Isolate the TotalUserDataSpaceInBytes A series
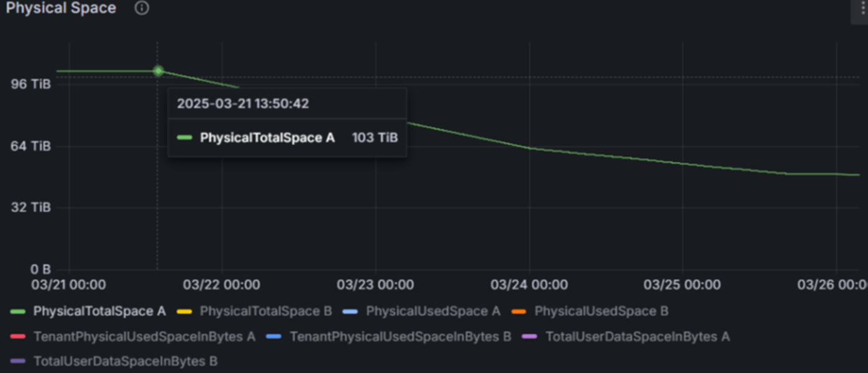 (x=637, y=337)
